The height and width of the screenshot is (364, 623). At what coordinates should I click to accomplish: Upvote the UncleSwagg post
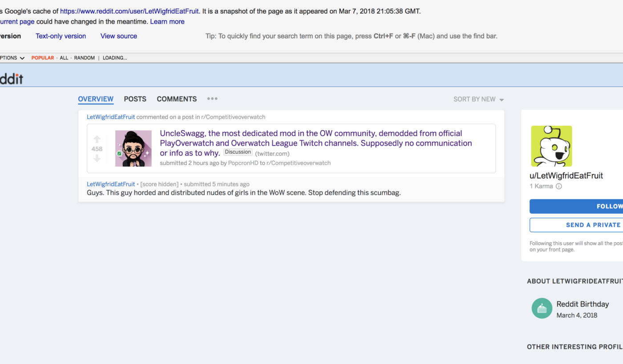click(97, 140)
